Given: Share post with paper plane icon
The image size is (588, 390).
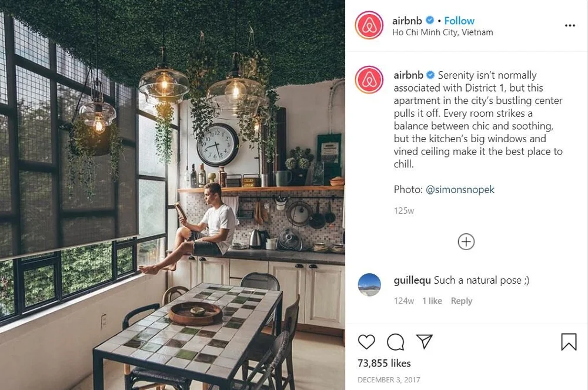Looking at the screenshot, I should click(425, 341).
